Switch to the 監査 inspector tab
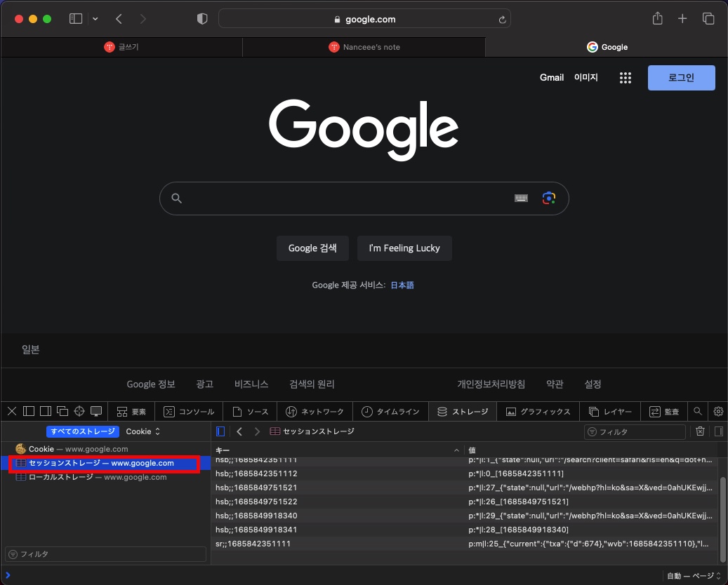 coord(664,412)
